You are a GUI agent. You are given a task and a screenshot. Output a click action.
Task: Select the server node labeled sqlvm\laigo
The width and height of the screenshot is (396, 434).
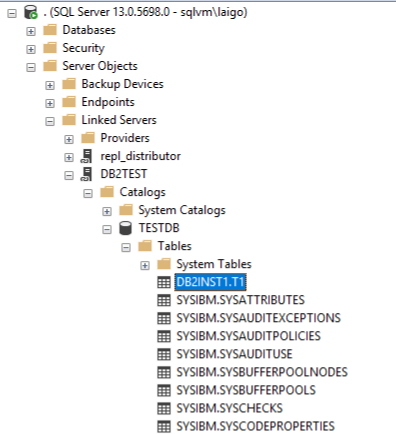[x=145, y=12]
